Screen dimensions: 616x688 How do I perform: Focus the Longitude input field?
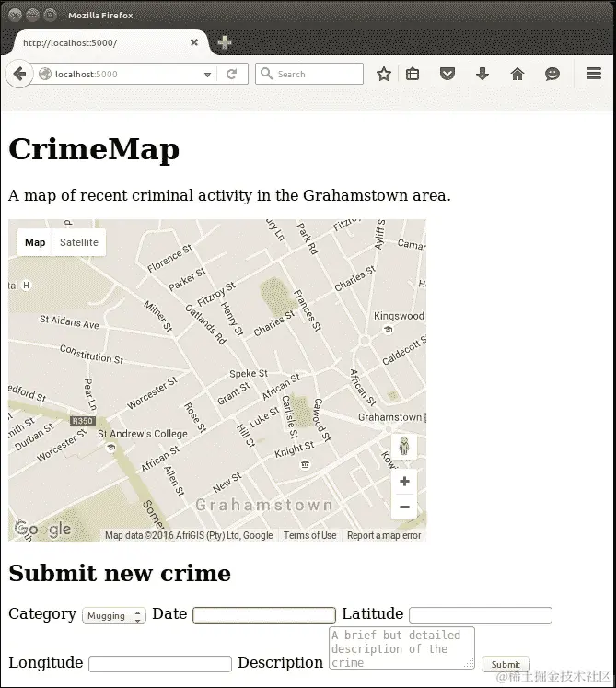pyautogui.click(x=160, y=664)
